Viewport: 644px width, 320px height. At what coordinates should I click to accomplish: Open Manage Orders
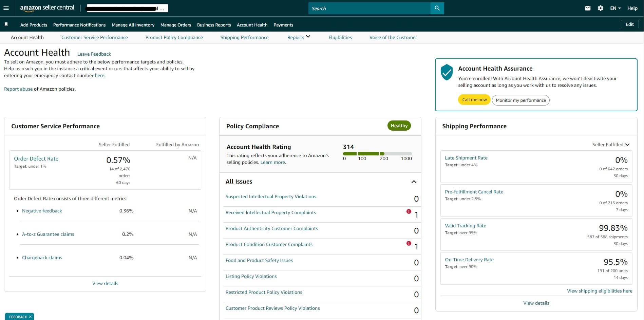tap(176, 25)
